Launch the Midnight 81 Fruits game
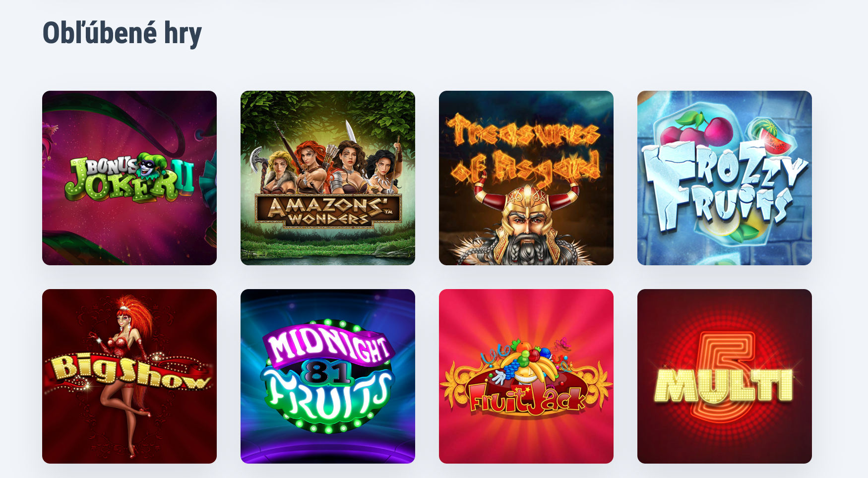The width and height of the screenshot is (868, 478). coord(328,376)
